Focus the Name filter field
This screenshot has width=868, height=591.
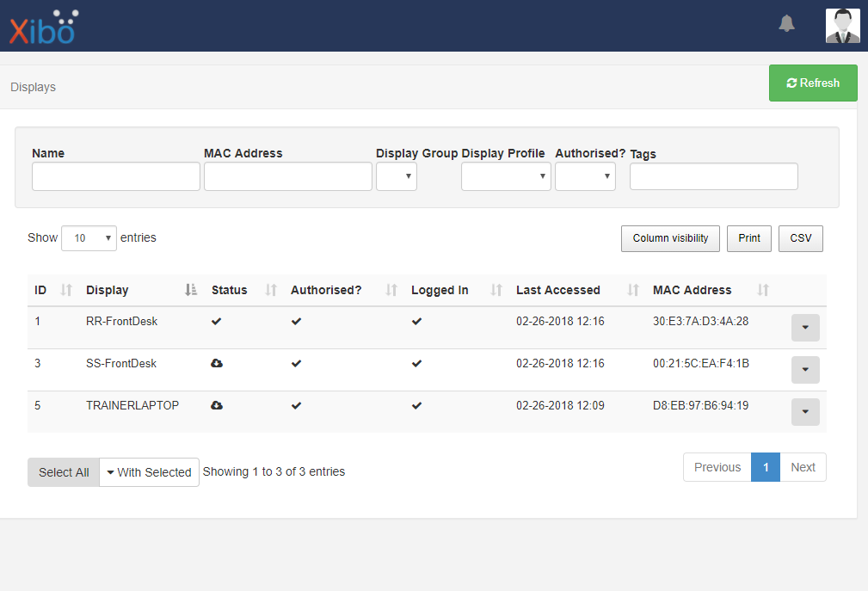[116, 176]
